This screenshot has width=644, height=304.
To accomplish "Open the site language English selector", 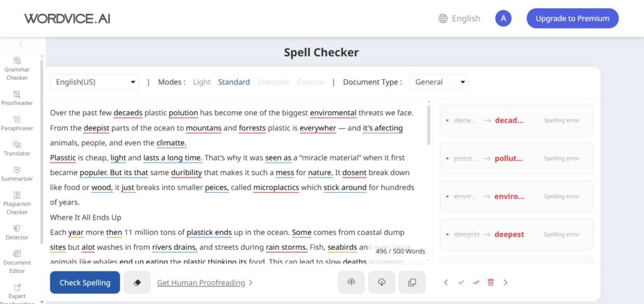I will pos(459,18).
